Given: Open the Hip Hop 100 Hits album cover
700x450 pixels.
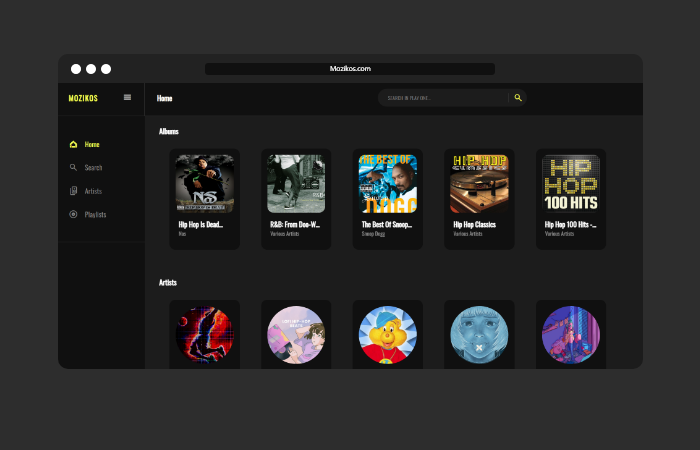Looking at the screenshot, I should coord(571,183).
